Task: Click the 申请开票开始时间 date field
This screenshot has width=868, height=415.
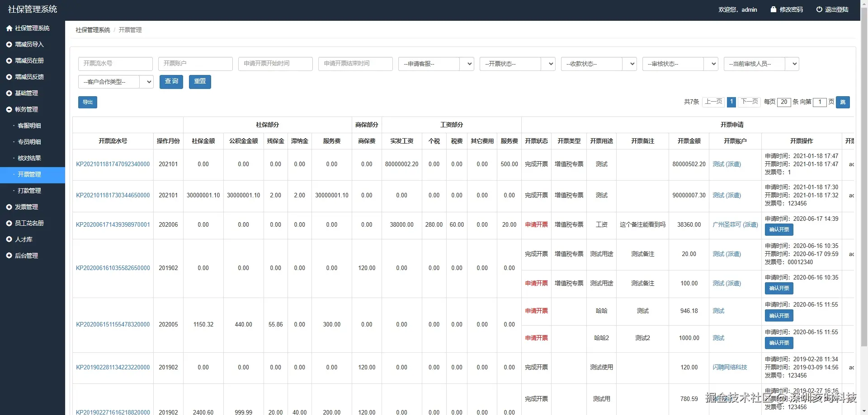Action: (275, 64)
